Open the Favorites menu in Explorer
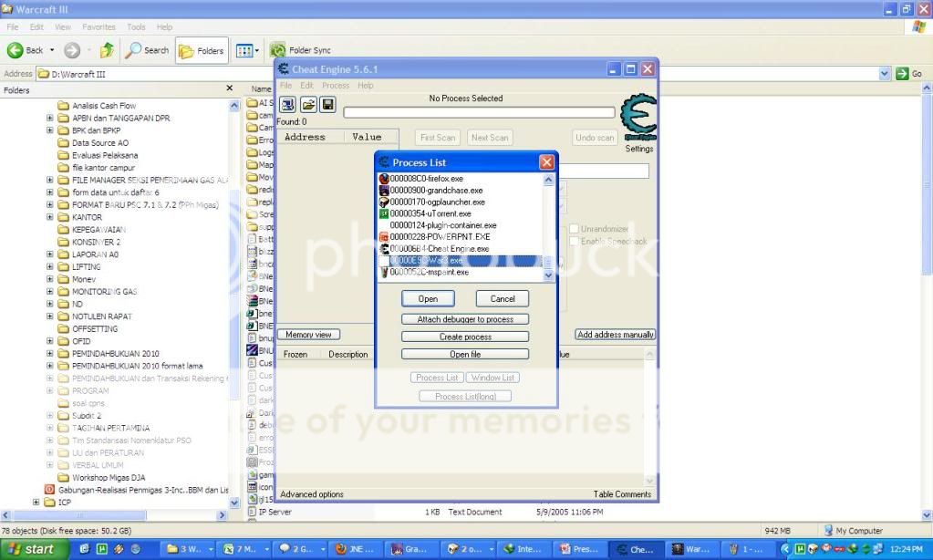 pyautogui.click(x=98, y=27)
